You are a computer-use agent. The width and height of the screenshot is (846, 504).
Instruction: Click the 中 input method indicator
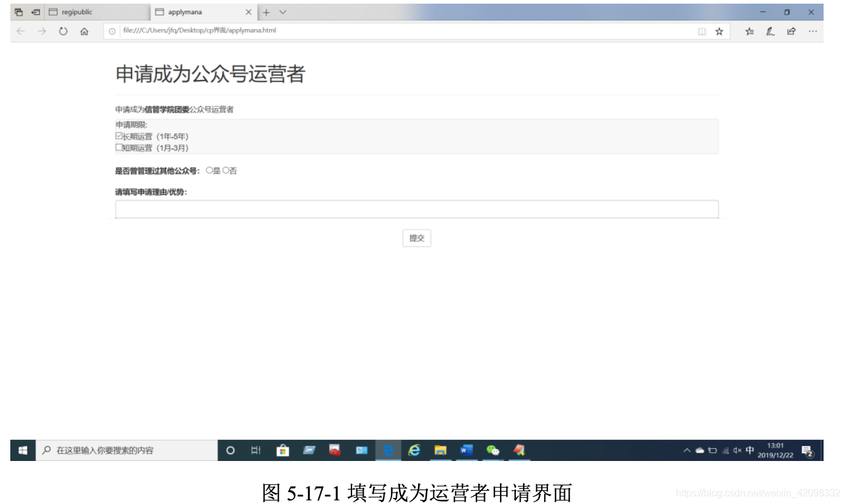(750, 450)
